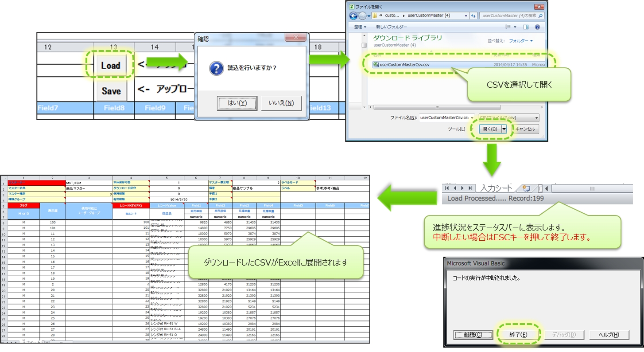
Task: Click 新しいフォルダー in the toolbar
Action: [x=393, y=27]
